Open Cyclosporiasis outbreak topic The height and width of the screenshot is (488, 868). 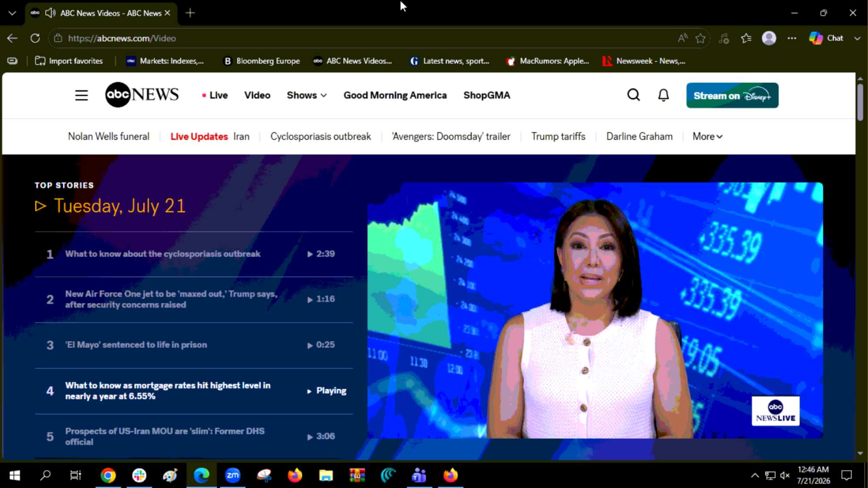[x=321, y=137]
